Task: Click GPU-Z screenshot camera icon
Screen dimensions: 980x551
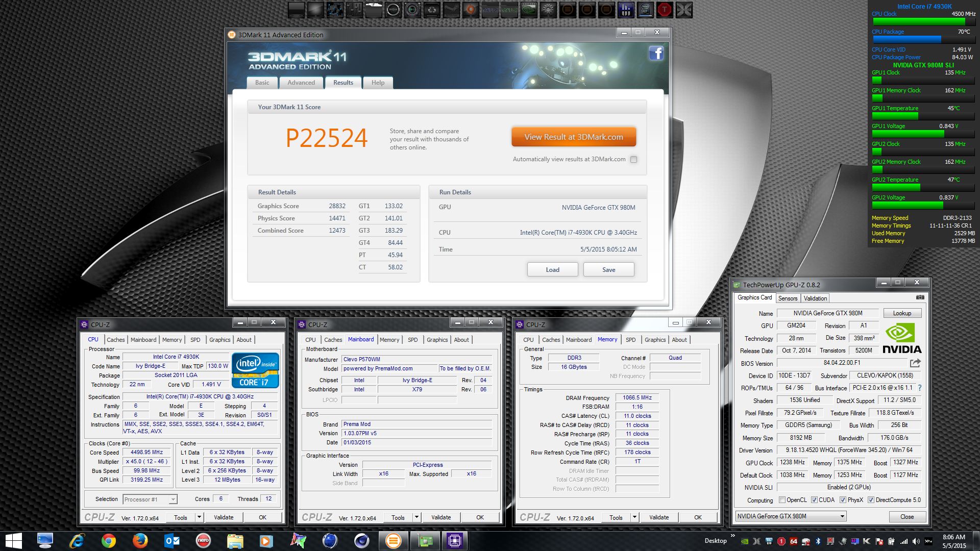Action: point(920,297)
